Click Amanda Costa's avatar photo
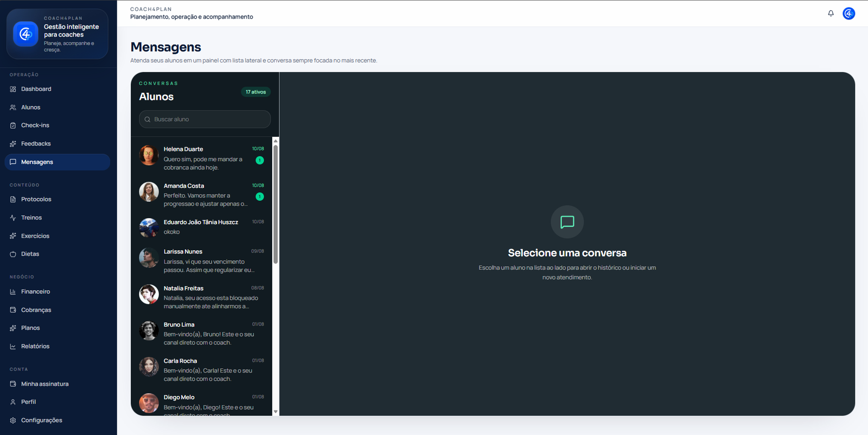The width and height of the screenshot is (868, 435). point(149,192)
